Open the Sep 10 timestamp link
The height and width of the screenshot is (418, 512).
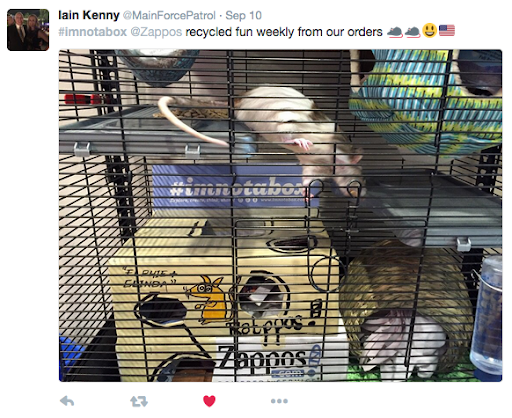243,15
